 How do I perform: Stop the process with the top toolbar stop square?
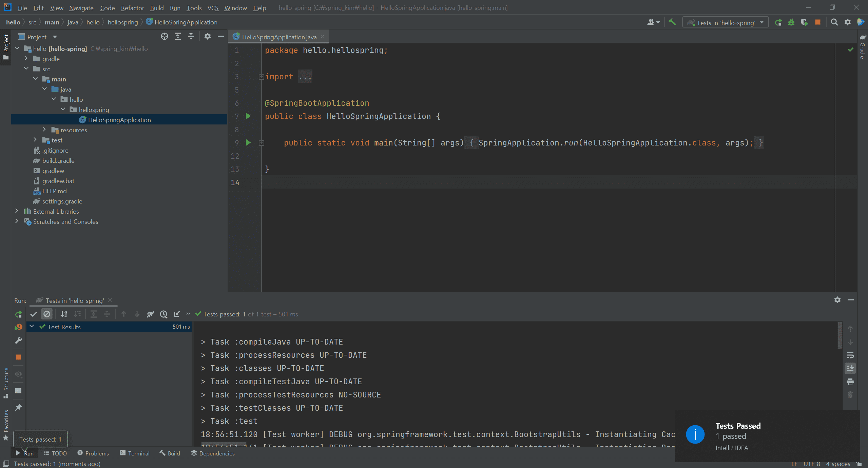point(818,22)
